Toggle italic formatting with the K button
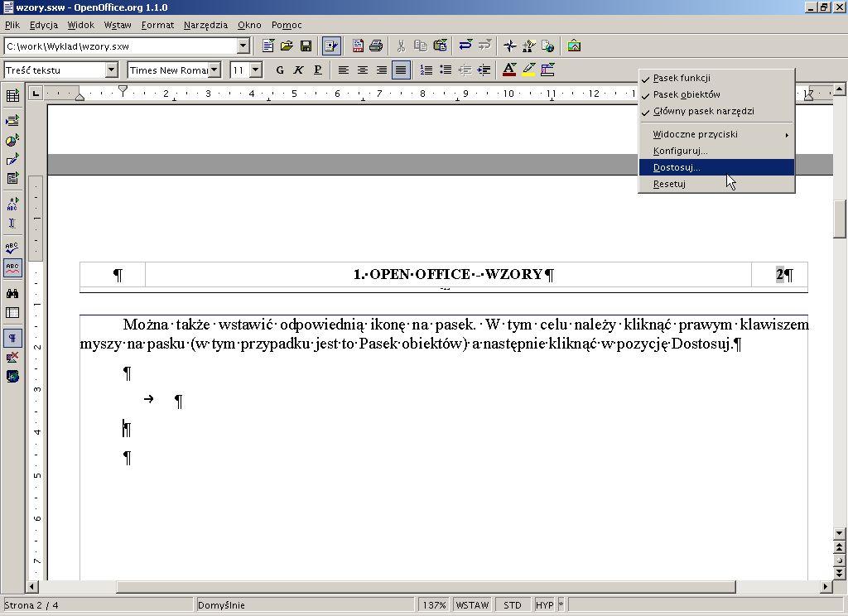The image size is (848, 616). click(x=298, y=70)
